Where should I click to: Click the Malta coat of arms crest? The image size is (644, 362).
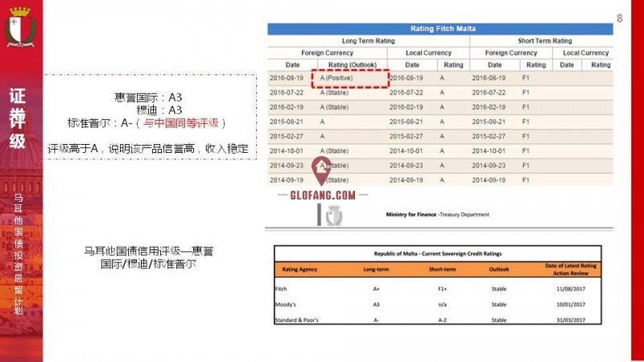19,27
